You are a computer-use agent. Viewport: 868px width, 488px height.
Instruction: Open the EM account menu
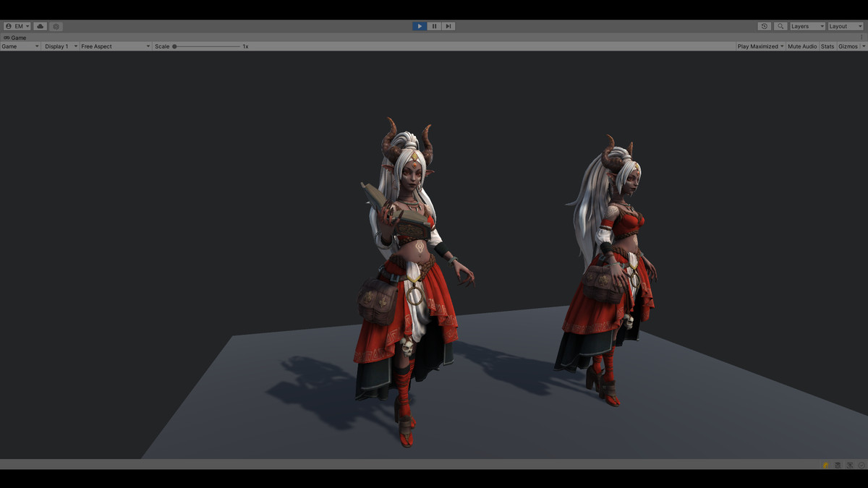tap(16, 26)
